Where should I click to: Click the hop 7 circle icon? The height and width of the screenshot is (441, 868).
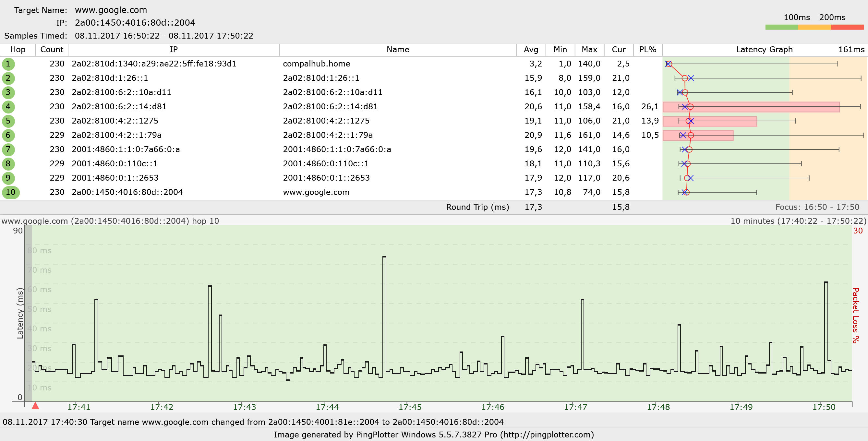pyautogui.click(x=8, y=149)
